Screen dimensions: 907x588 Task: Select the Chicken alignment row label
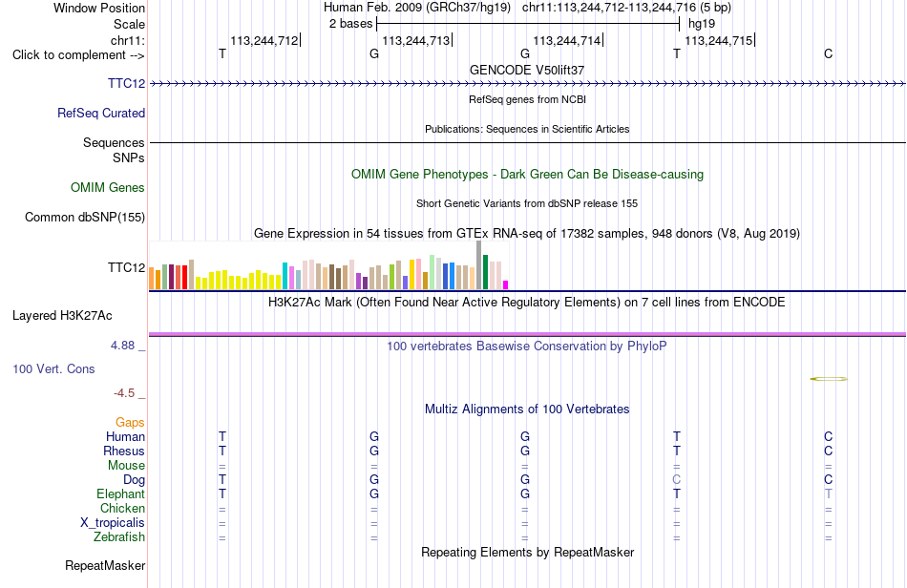point(122,508)
